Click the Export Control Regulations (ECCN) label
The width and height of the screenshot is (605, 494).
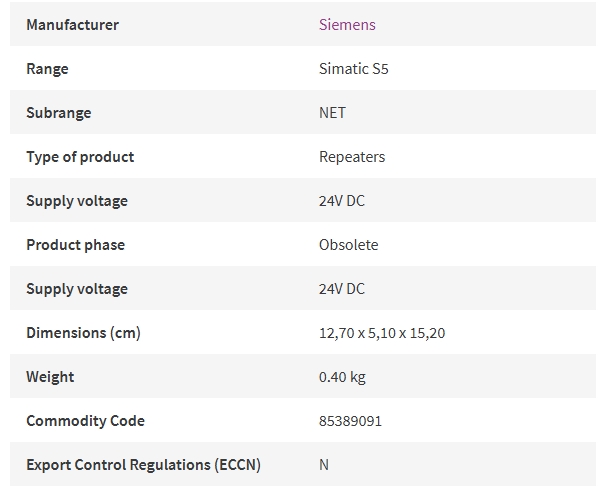point(144,465)
